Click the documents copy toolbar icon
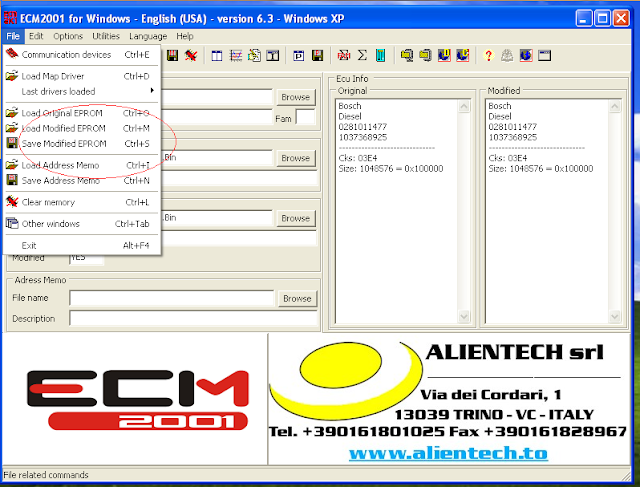This screenshot has height=487, width=640. (x=254, y=56)
